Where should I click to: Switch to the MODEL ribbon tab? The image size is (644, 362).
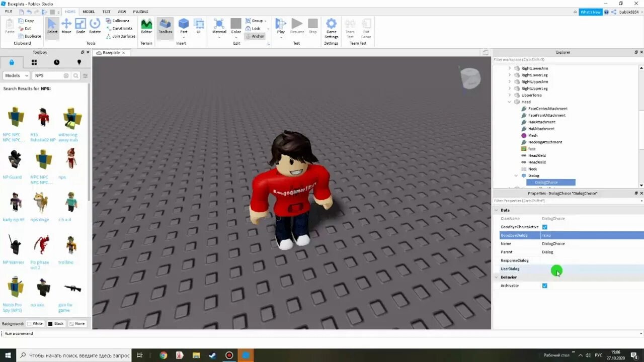pos(89,12)
